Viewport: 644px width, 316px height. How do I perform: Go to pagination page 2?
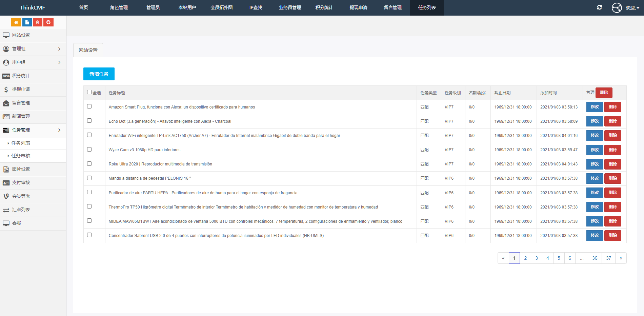point(525,258)
